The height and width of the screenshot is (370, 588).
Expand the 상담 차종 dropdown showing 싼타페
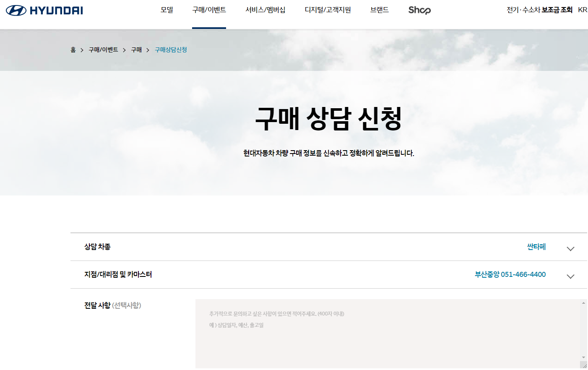[570, 248]
